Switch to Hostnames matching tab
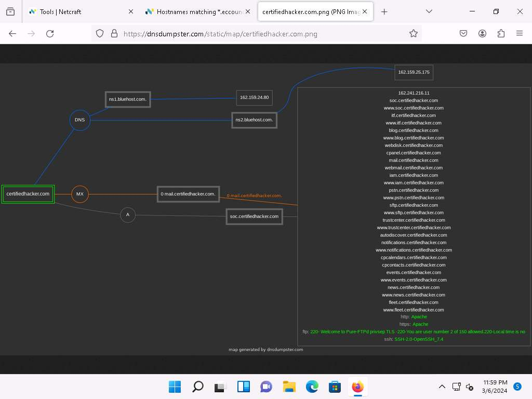532x399 pixels. (193, 11)
